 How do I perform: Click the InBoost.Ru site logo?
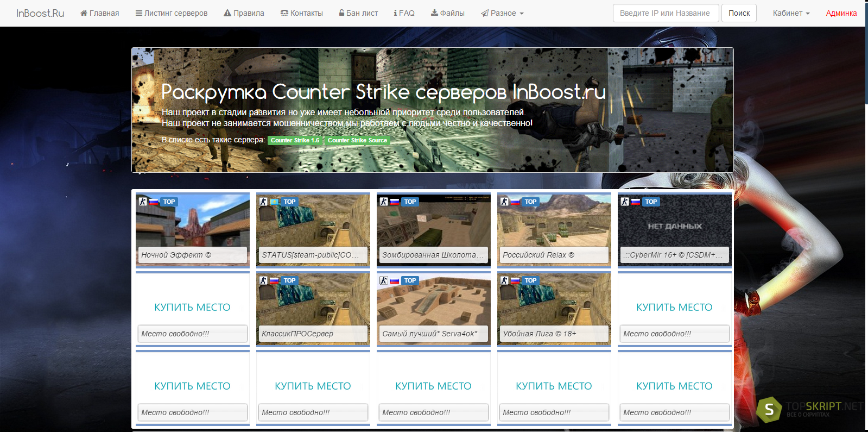pos(40,13)
